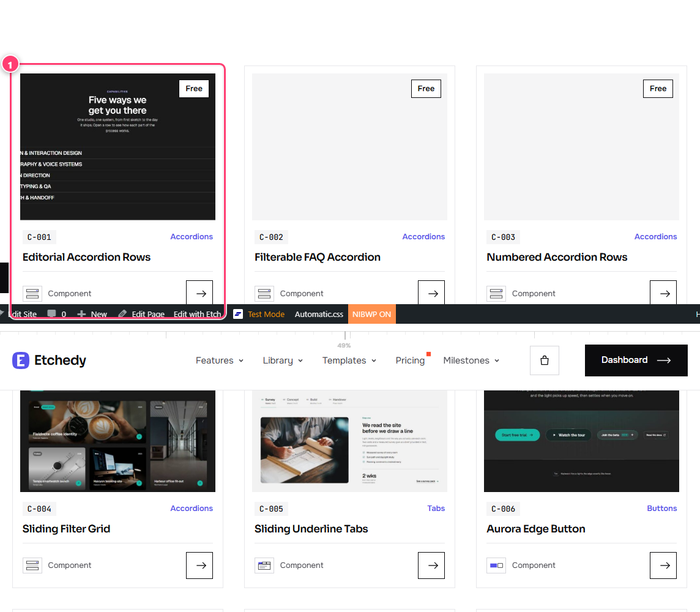Screen dimensions: 700x612
Task: Open the Numbered Accordion Rows arrow button
Action: pos(663,293)
